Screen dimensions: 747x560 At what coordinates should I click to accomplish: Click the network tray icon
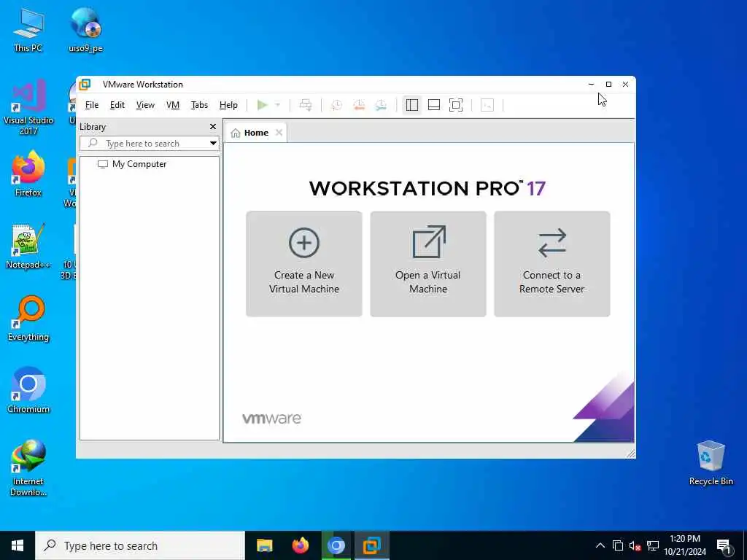pos(653,545)
